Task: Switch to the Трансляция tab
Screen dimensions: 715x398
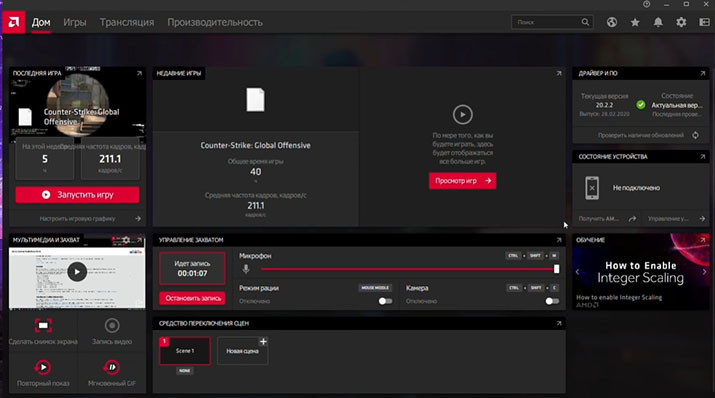Action: coord(127,22)
